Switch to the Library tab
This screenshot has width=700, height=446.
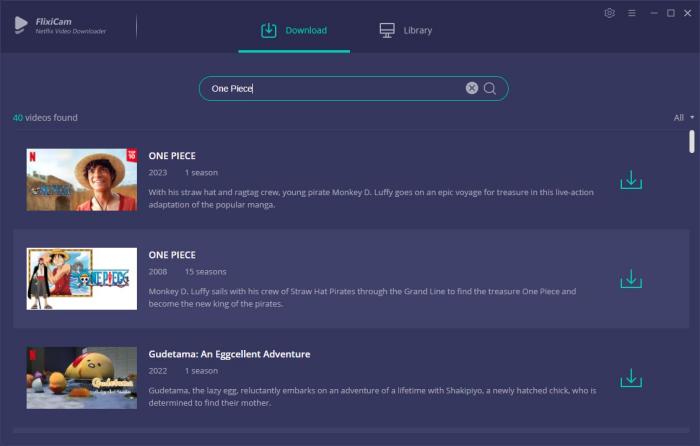pyautogui.click(x=406, y=30)
